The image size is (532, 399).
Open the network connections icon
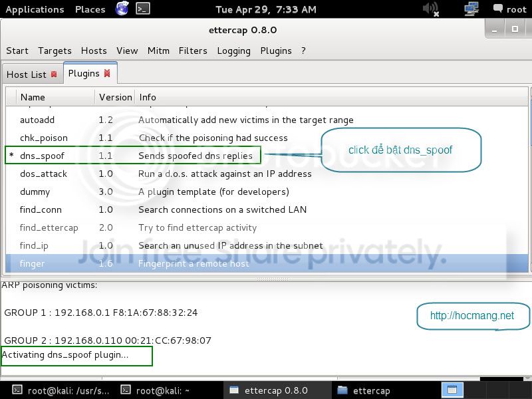[x=471, y=9]
